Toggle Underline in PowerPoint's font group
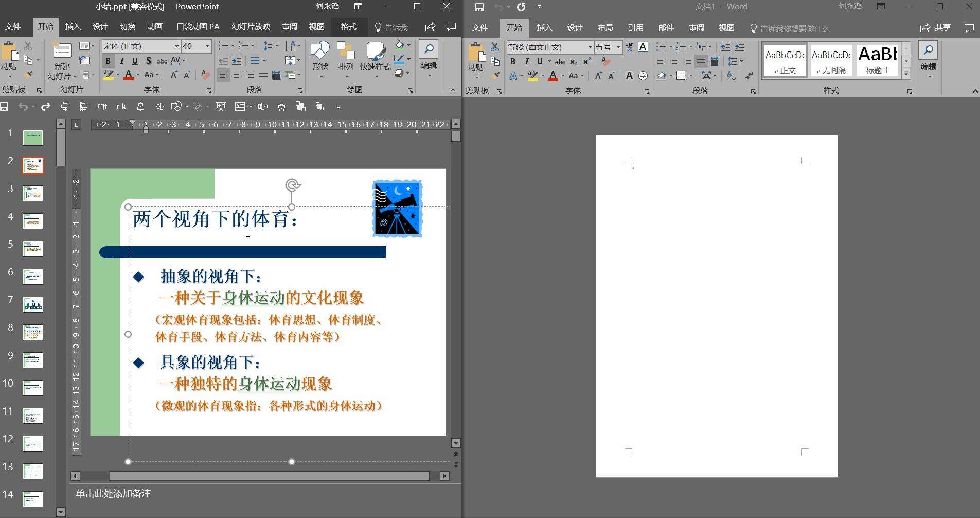980x518 pixels. point(134,61)
